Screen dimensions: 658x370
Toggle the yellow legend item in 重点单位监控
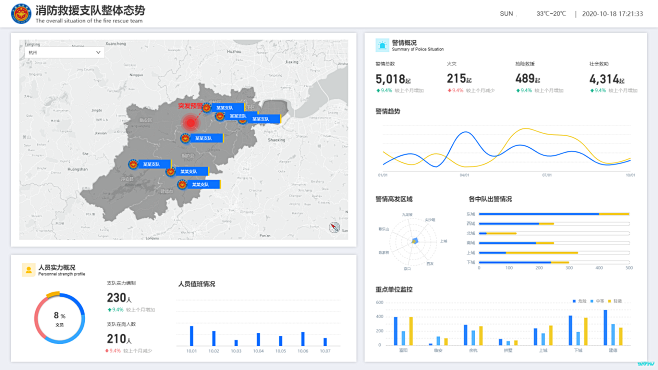click(615, 301)
